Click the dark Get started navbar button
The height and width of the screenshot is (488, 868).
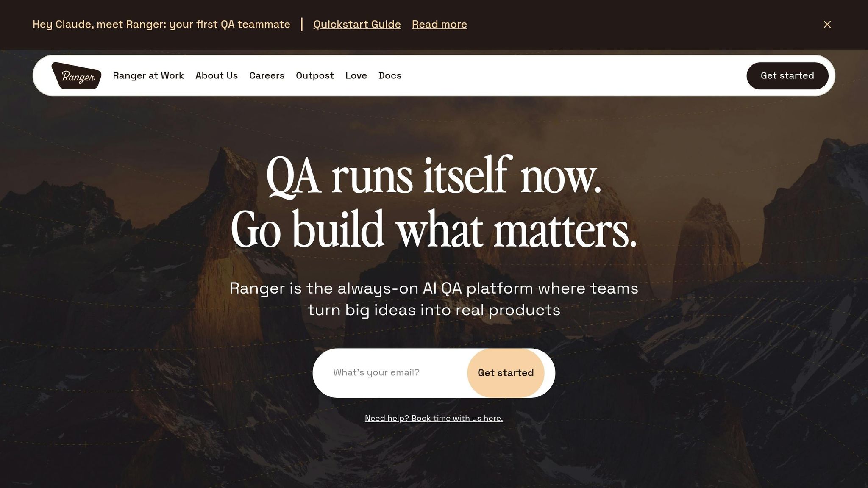(x=787, y=76)
